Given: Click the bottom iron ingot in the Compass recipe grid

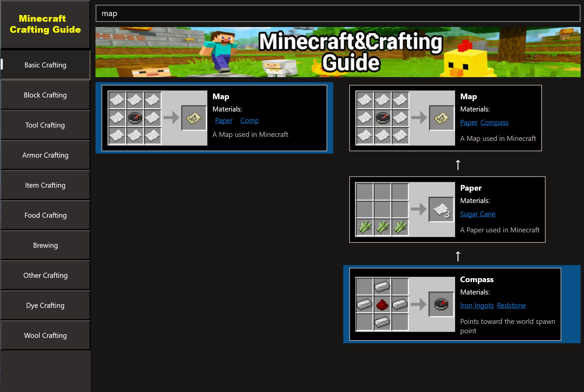Looking at the screenshot, I should click(x=382, y=322).
